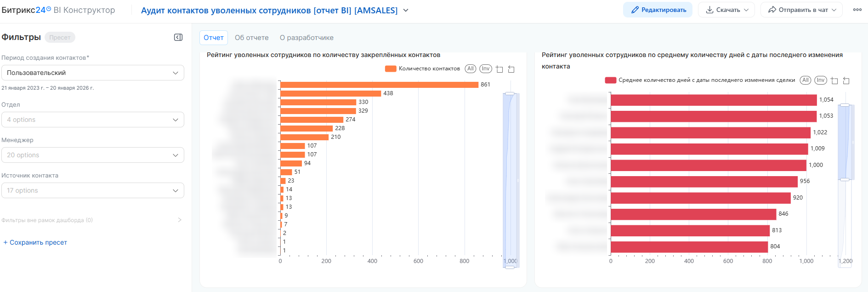
Task: Click the Отправить в чат button
Action: pyautogui.click(x=801, y=10)
